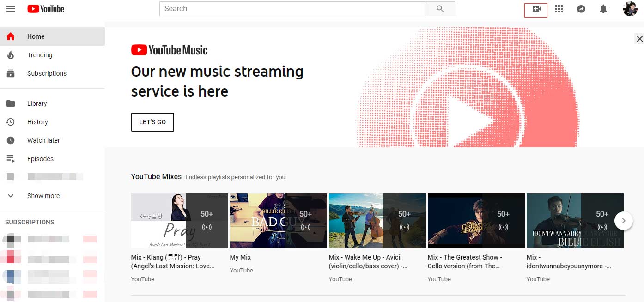Open Trending in the sidebar
Screen dimensions: 644x302
tap(52, 55)
